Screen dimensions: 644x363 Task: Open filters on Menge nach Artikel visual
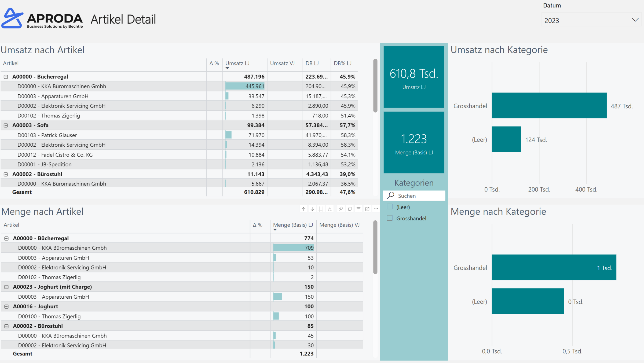point(358,209)
